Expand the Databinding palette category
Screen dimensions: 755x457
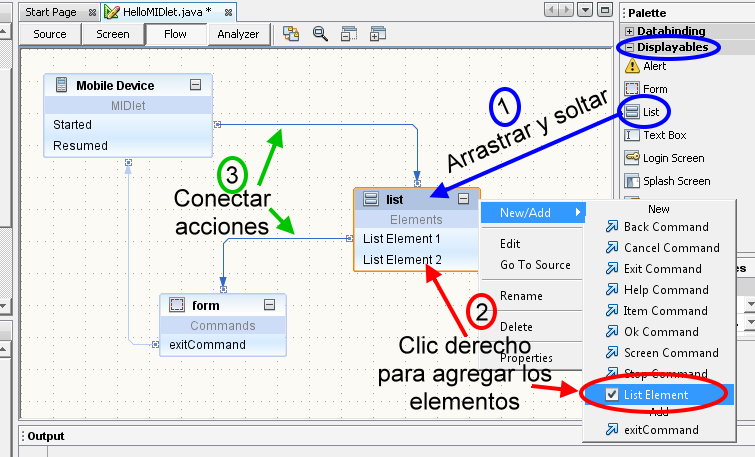pyautogui.click(x=629, y=31)
